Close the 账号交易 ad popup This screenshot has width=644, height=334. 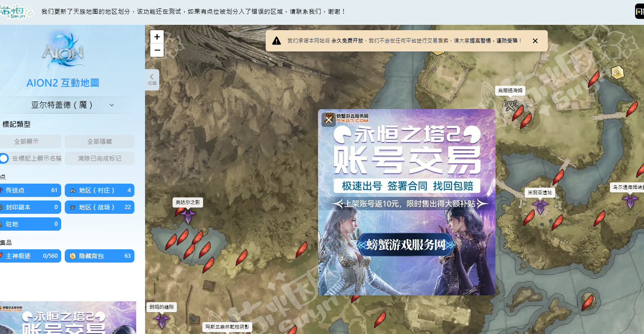[329, 119]
